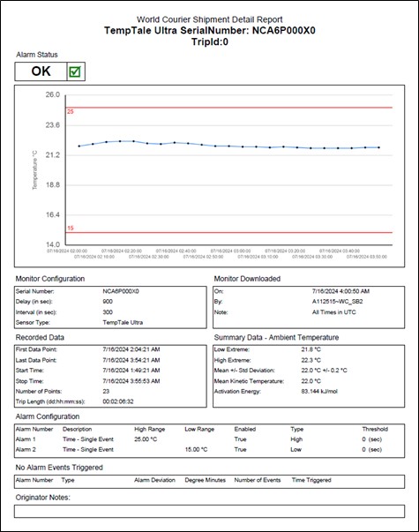Click Trip Length value '00:02:06:32'
The width and height of the screenshot is (419, 532).
118,401
